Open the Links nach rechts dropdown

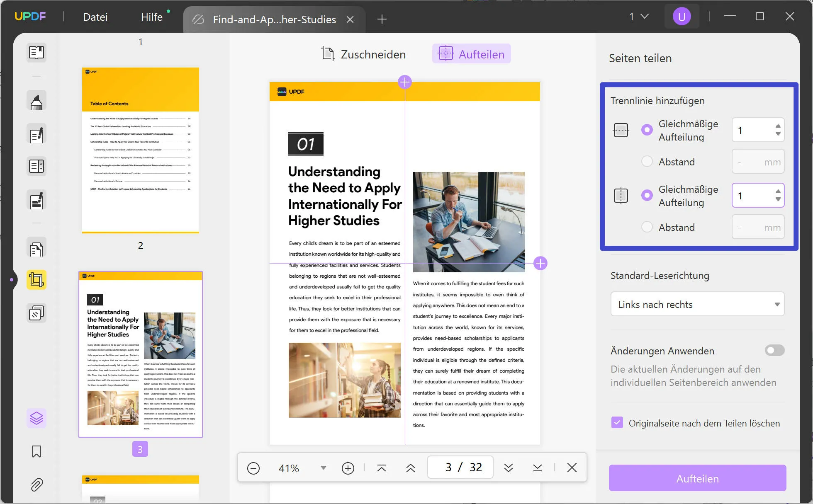(697, 304)
